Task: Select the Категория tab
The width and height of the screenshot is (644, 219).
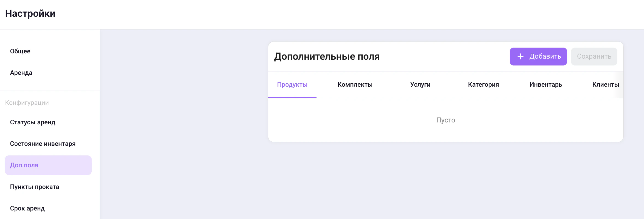Action: click(x=483, y=84)
